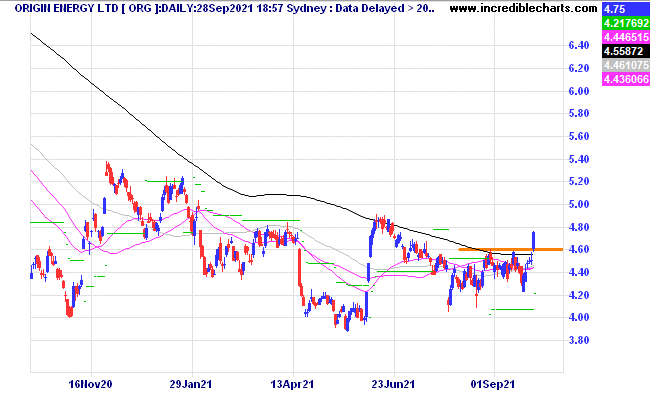The width and height of the screenshot is (651, 395).
Task: Click the 23Jun21 date axis label
Action: click(x=393, y=384)
